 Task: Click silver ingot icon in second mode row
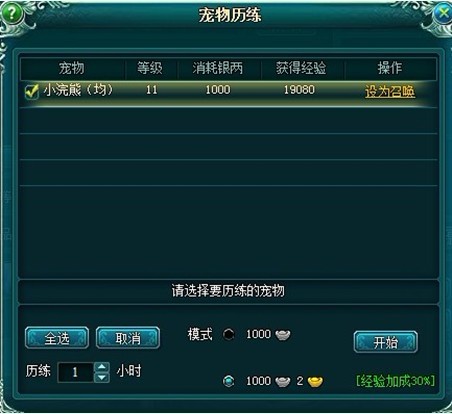283,381
